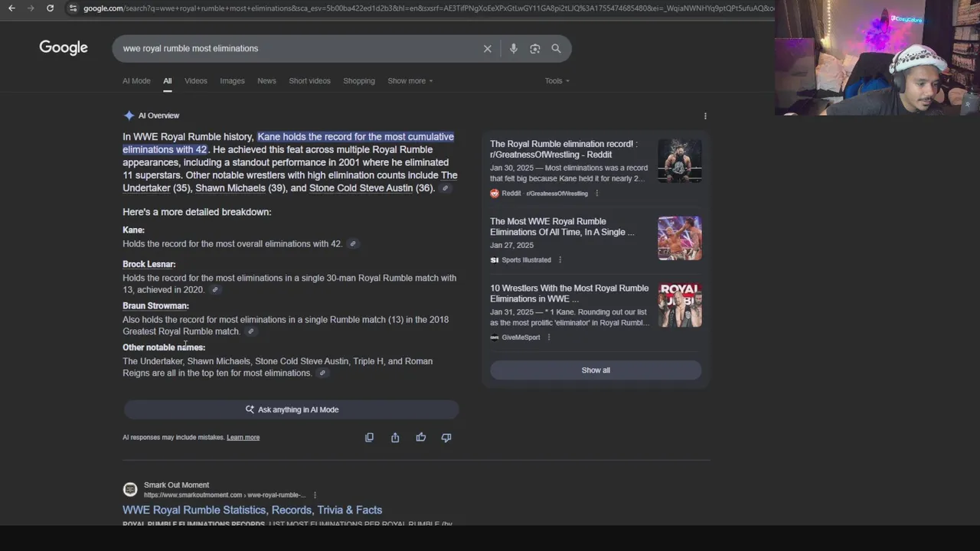Switch to News tab

click(266, 81)
